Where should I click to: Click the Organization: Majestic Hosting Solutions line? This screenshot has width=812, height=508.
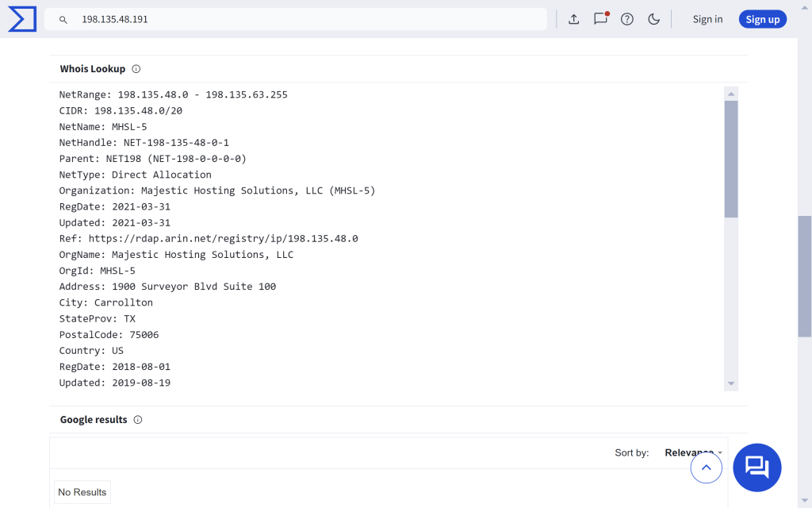click(x=217, y=190)
